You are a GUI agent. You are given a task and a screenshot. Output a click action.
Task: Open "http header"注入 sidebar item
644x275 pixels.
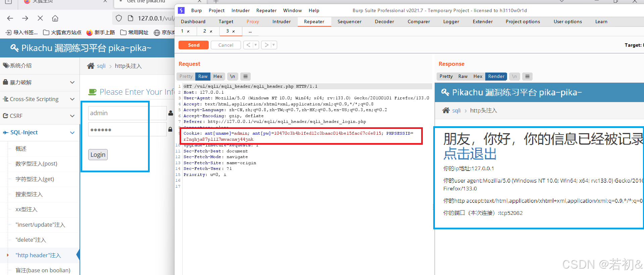pyautogui.click(x=38, y=255)
